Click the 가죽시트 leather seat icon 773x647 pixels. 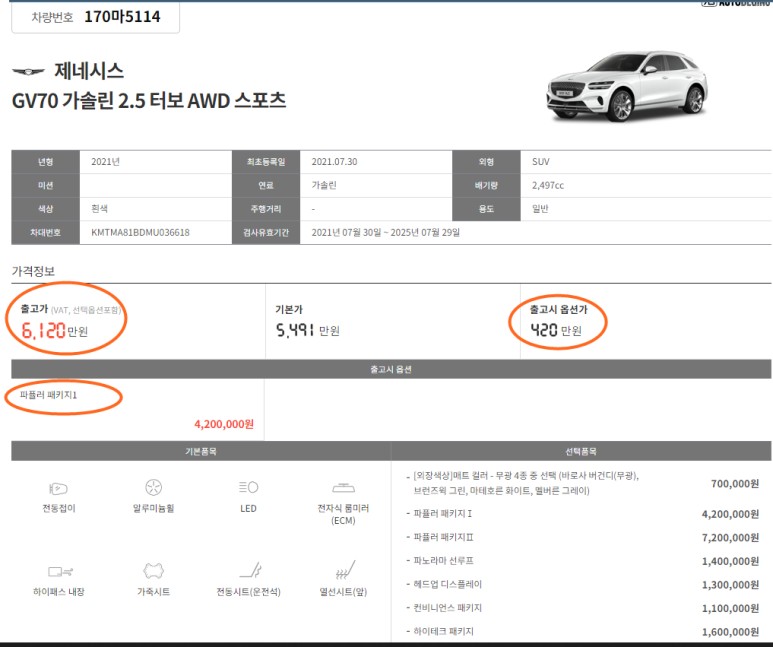(153, 571)
